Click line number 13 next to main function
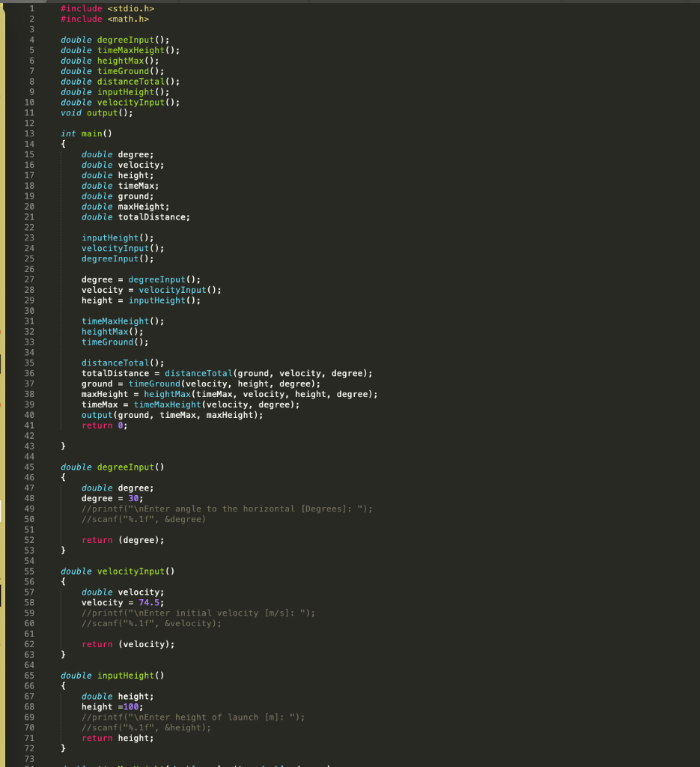This screenshot has height=767, width=700. click(31, 133)
